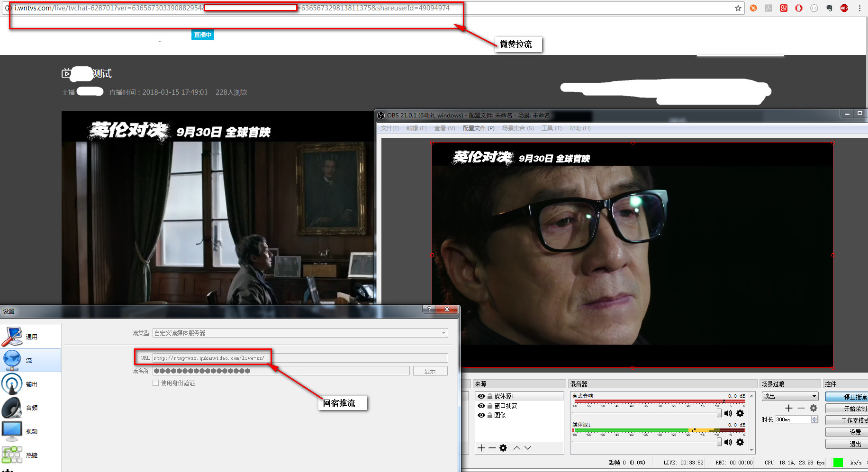
Task: Mute 媒体源1 mixer with speaker icon
Action: point(728,442)
